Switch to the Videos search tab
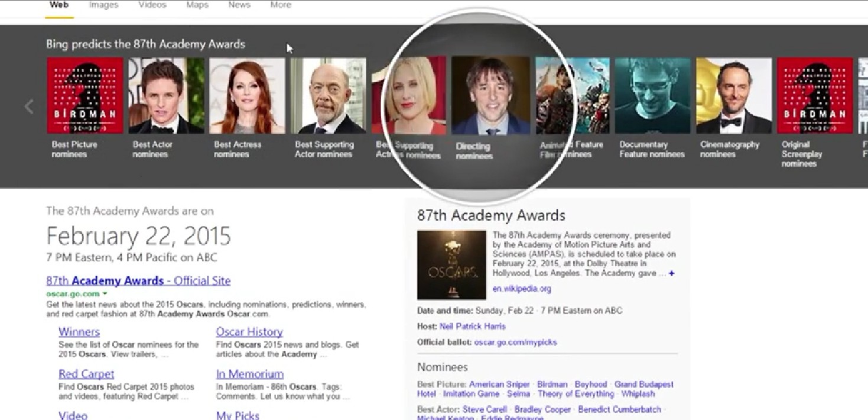The image size is (868, 420). point(152,5)
